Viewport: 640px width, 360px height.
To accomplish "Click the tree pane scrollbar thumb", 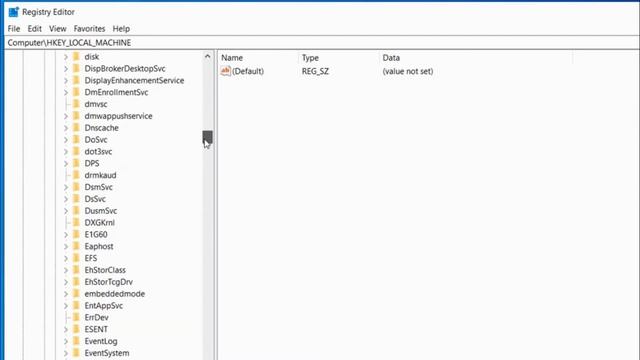I will (x=207, y=138).
